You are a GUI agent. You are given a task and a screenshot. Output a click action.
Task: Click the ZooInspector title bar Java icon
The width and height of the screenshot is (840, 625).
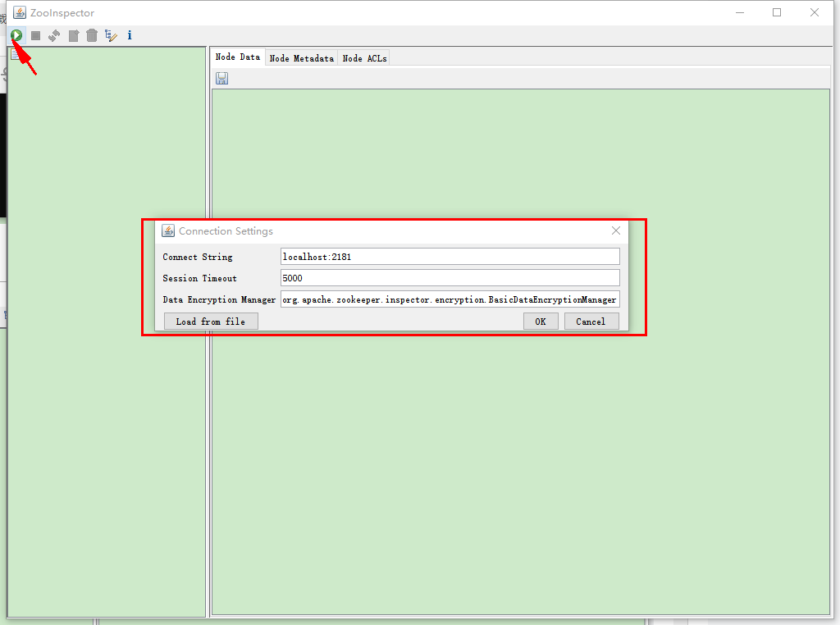[20, 12]
